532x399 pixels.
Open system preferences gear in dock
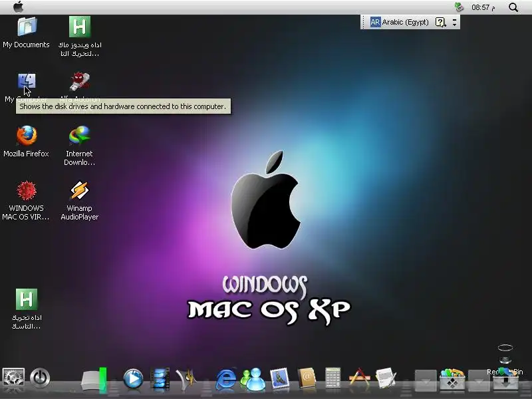coord(13,378)
